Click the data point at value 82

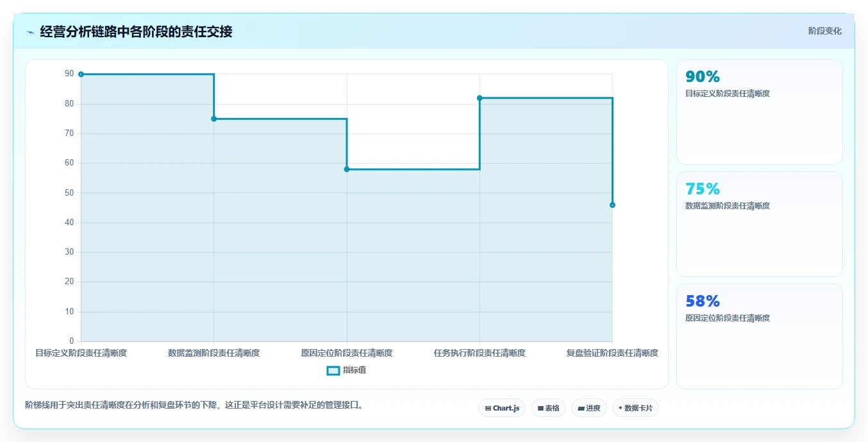(x=480, y=98)
